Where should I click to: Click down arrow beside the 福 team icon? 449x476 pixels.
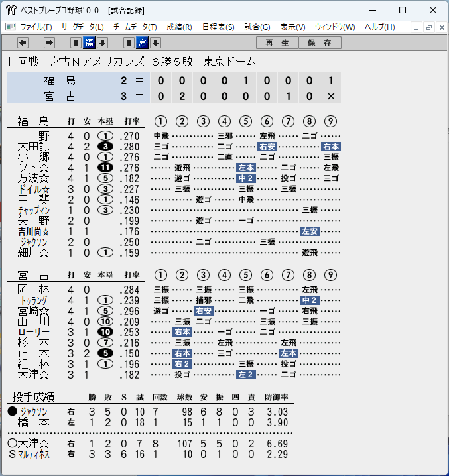[103, 43]
